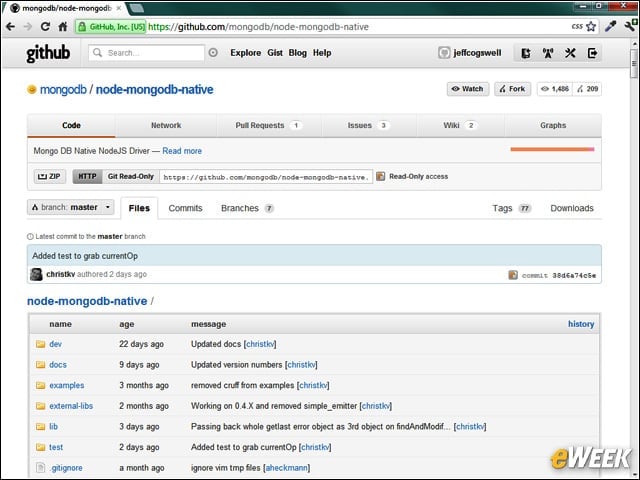Reload the page with the refresh icon
Image resolution: width=640 pixels, height=480 pixels.
(45, 27)
